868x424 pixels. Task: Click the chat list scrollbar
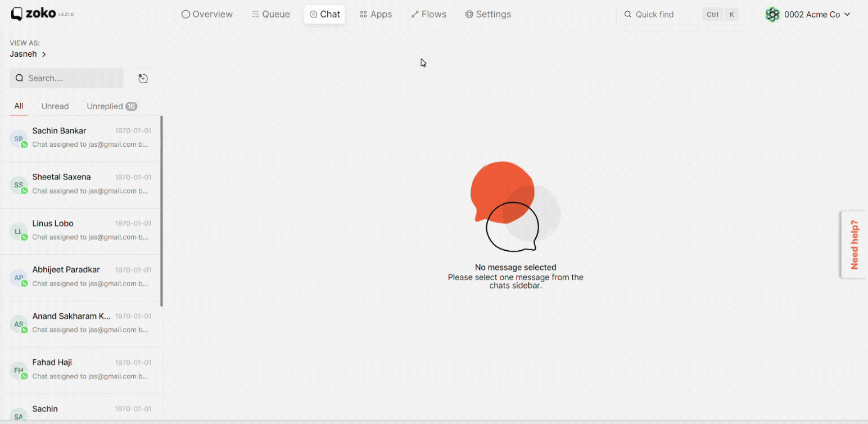point(162,211)
